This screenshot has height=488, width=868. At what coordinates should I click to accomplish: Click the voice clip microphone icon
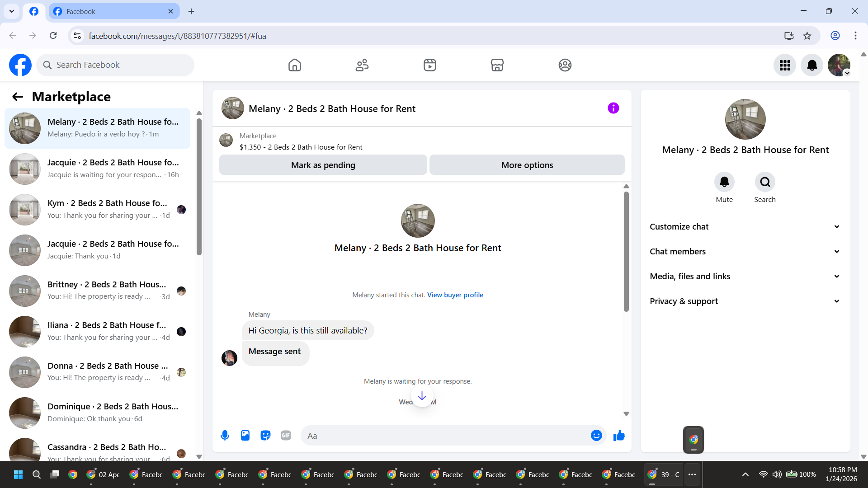pos(225,436)
